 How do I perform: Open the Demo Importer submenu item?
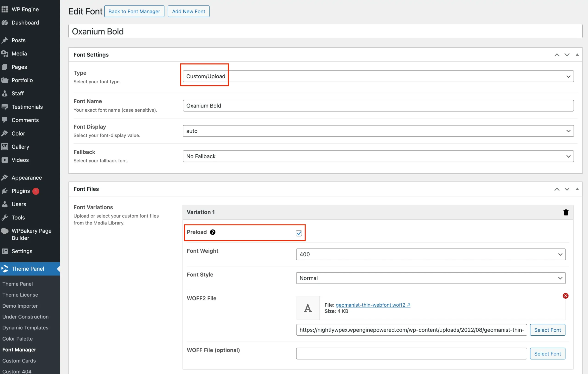point(20,306)
